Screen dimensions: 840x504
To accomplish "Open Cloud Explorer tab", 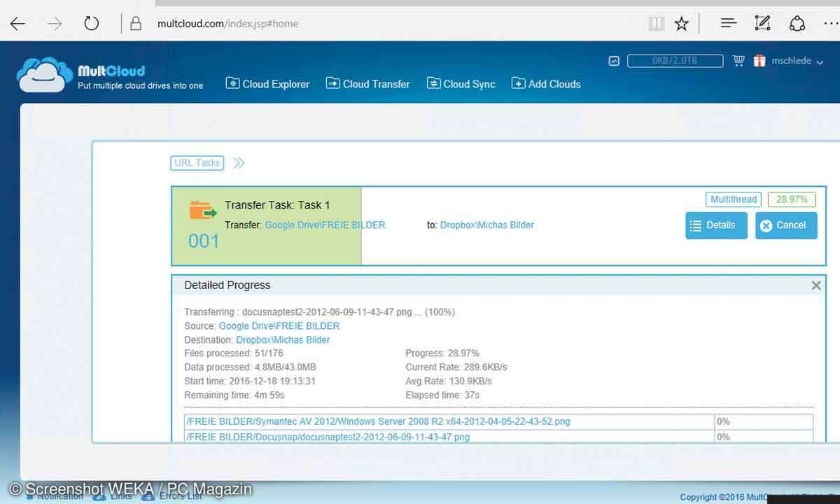I will [267, 84].
